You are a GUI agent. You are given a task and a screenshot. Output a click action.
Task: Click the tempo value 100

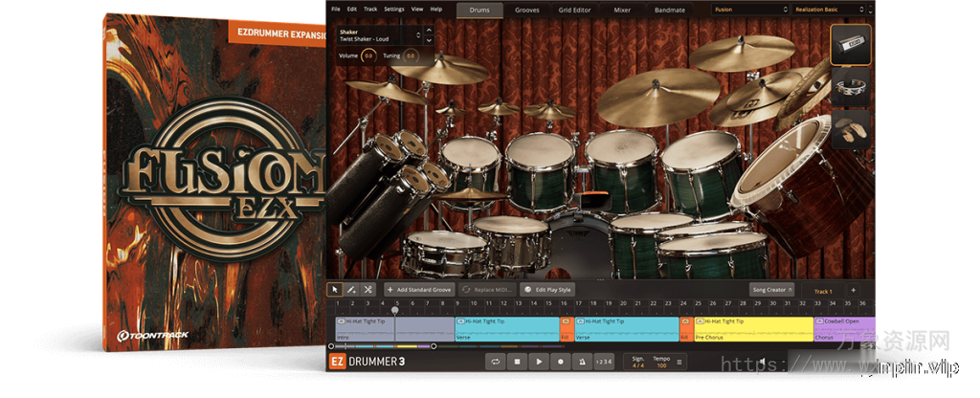[661, 365]
